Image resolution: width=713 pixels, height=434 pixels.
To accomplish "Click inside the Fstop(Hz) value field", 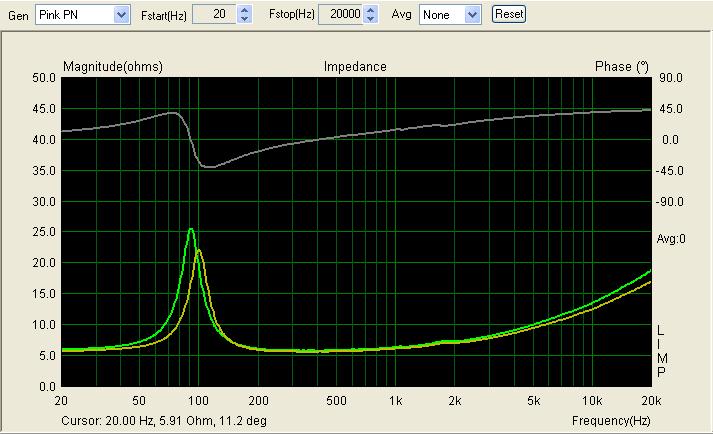I will (340, 15).
